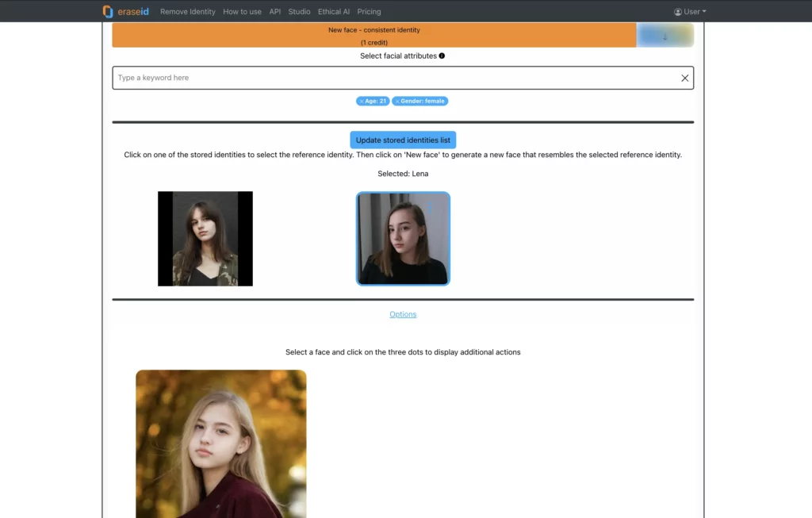Open the Pricing page from the navigation
The image size is (812, 518).
click(x=369, y=11)
